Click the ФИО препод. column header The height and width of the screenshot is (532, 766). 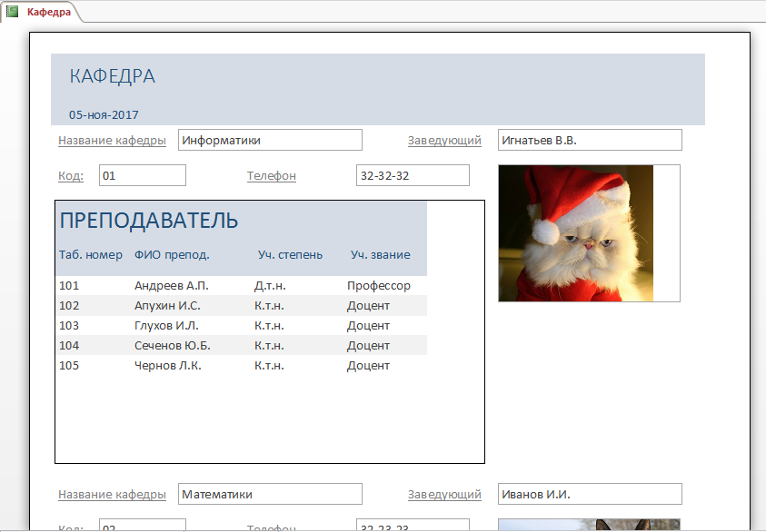pyautogui.click(x=172, y=255)
